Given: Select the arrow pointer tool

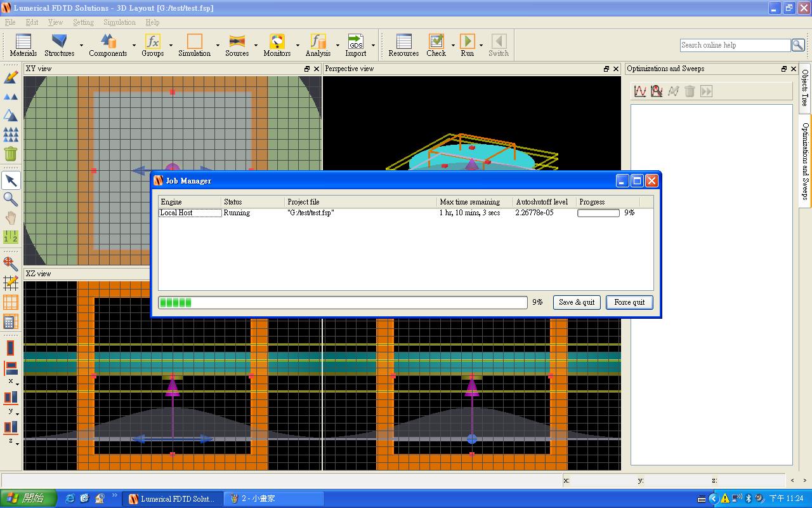Looking at the screenshot, I should coord(11,180).
